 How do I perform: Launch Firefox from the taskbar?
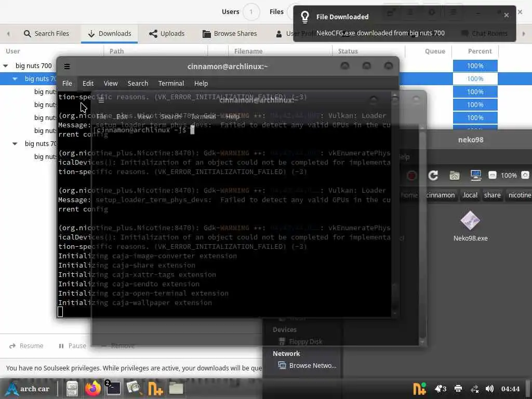pyautogui.click(x=92, y=389)
